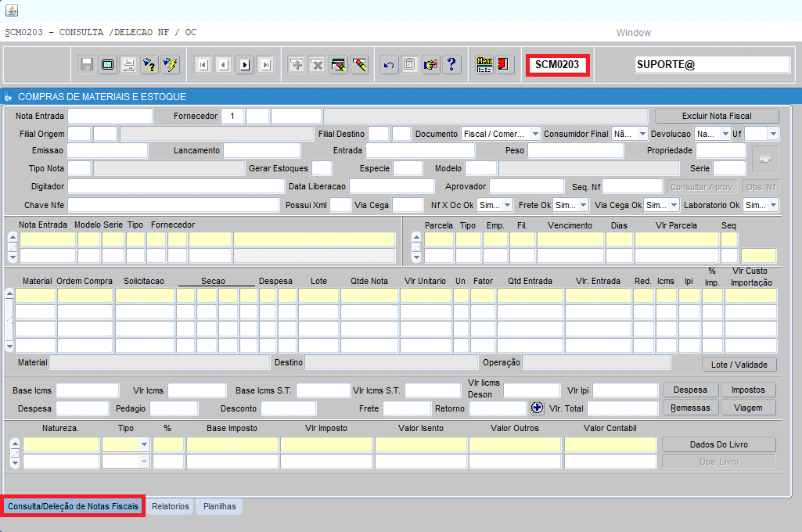The height and width of the screenshot is (532, 802).
Task: Click the SCM0203 program code field
Action: pos(558,65)
